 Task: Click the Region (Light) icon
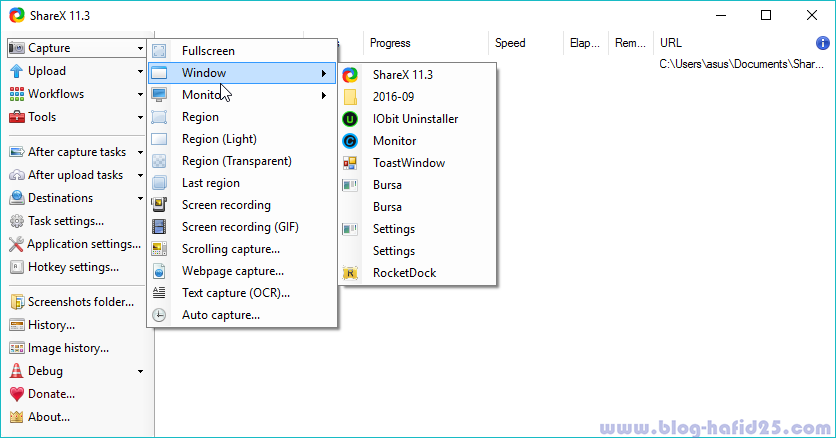(x=159, y=139)
